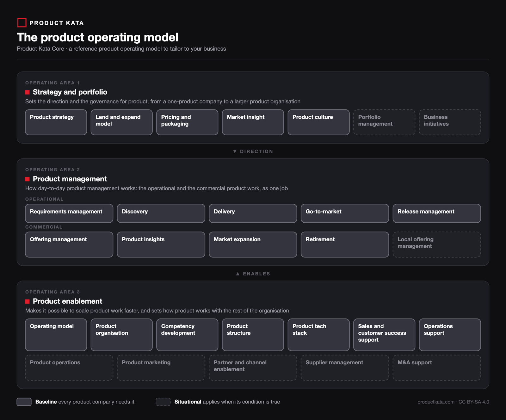The width and height of the screenshot is (506, 420).
Task: Click the Operations support card
Action: point(450,335)
